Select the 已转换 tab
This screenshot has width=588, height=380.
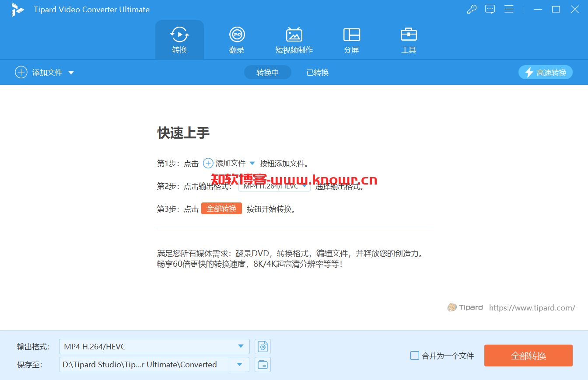[318, 73]
